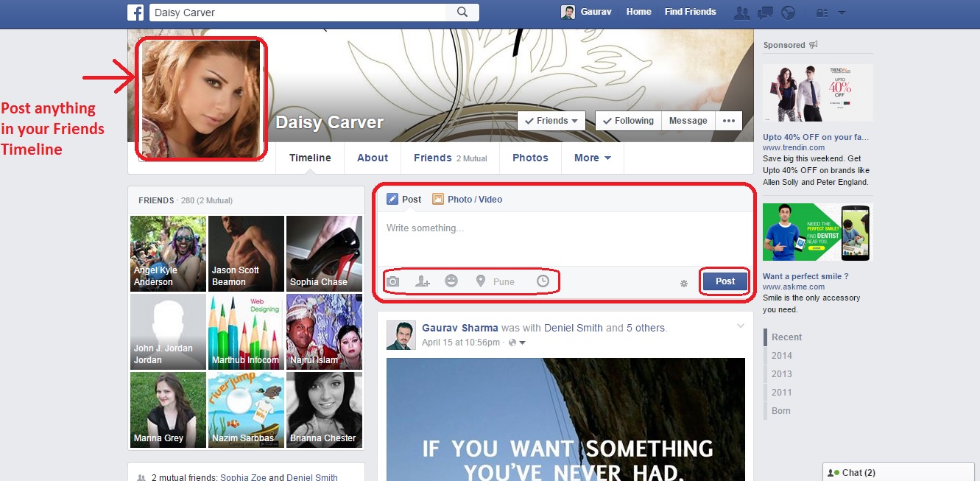Open Angel Kyle Anderson friend thumbnail
The height and width of the screenshot is (481, 980).
point(168,253)
